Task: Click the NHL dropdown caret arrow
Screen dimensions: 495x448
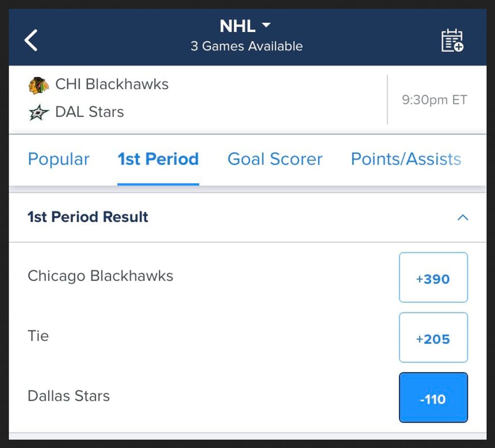Action: 267,25
